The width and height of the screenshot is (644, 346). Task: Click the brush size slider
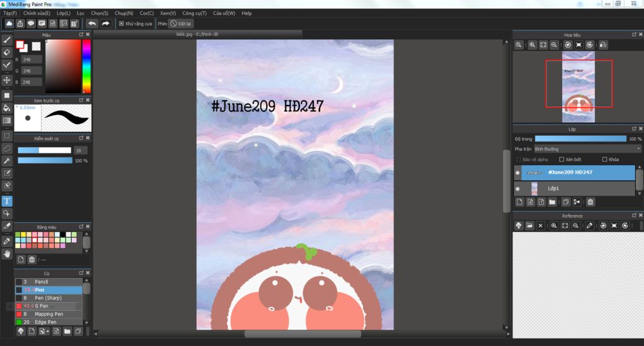point(45,150)
